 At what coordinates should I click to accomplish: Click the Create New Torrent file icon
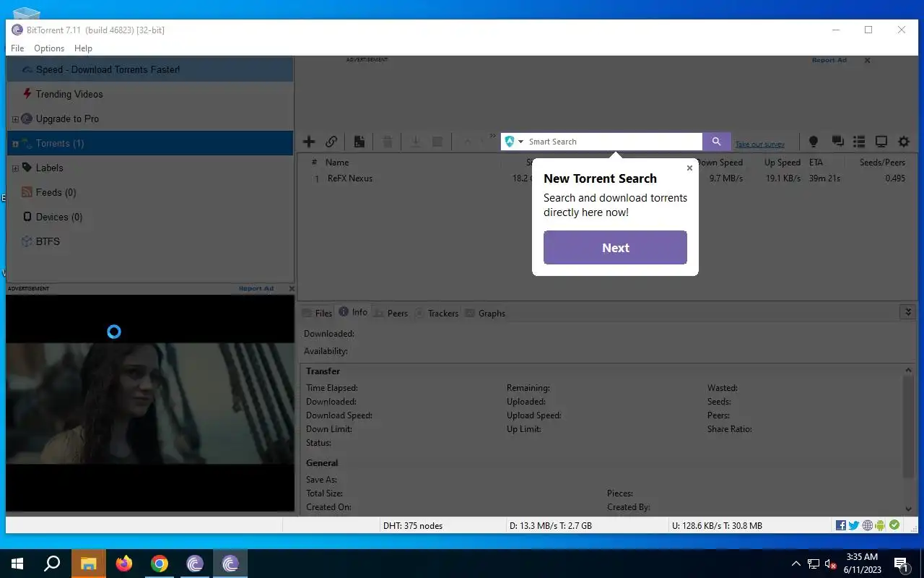[359, 142]
